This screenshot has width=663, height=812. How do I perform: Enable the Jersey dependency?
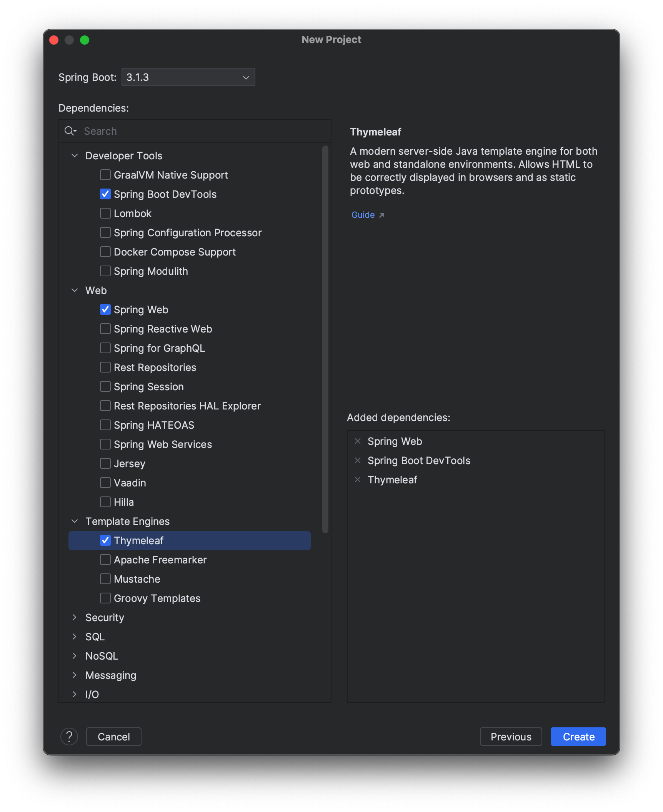coord(105,463)
